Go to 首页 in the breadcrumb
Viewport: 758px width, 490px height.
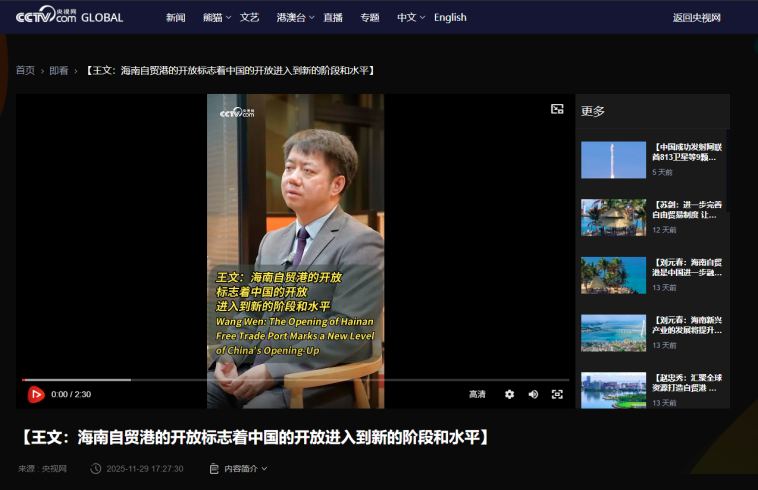(x=25, y=71)
